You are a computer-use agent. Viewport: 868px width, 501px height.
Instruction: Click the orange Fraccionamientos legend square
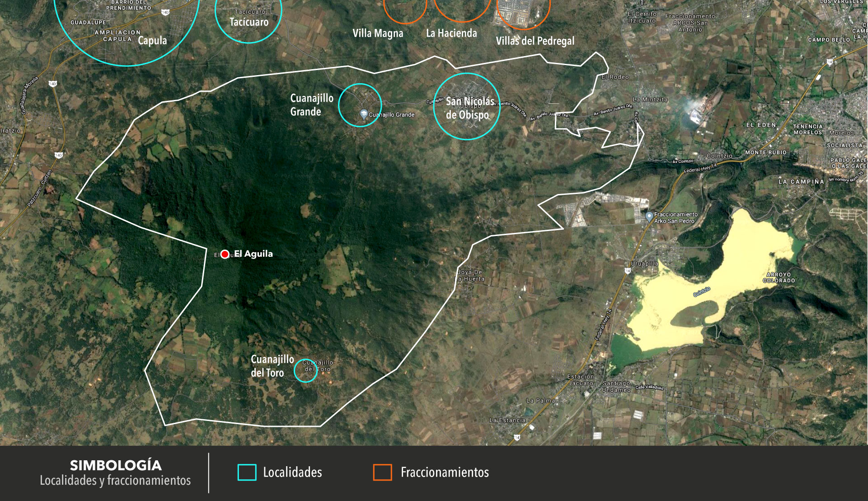click(x=382, y=473)
